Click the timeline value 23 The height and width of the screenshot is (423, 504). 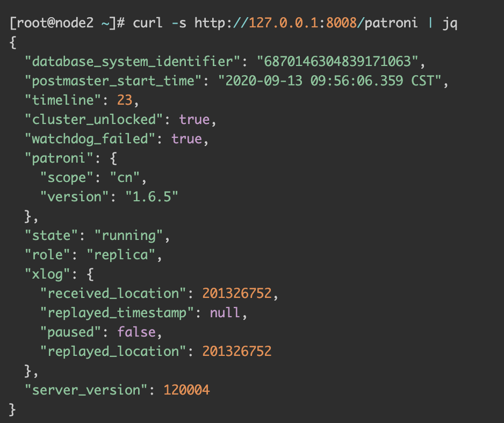coord(125,100)
